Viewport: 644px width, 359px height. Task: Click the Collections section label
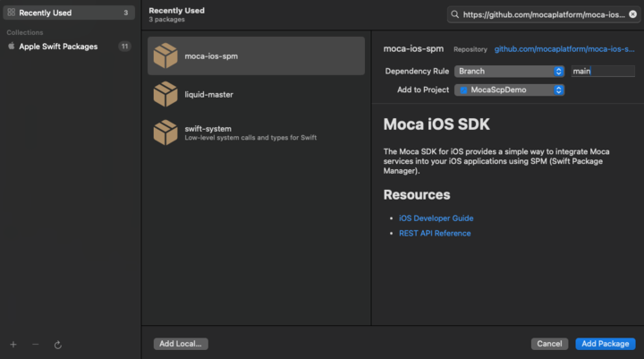[x=25, y=32]
